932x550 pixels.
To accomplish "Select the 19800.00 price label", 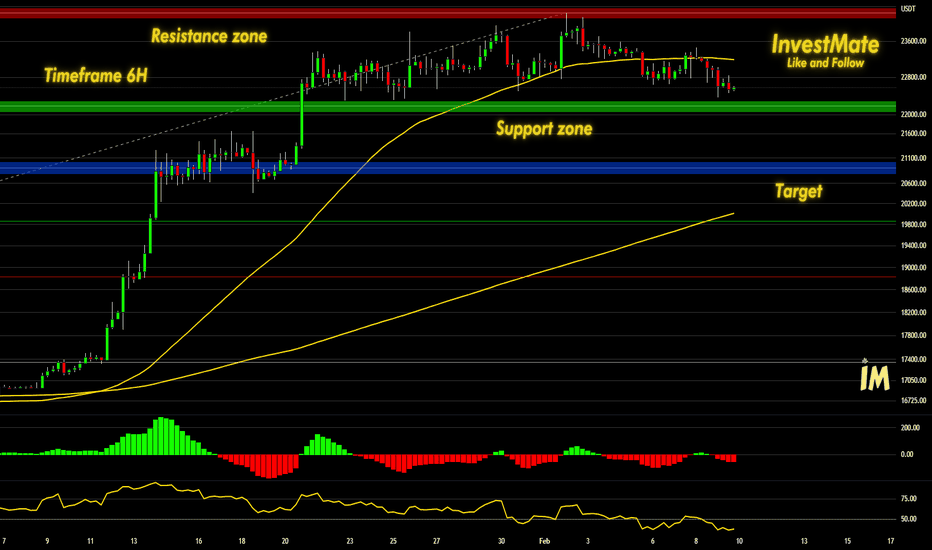I will 914,225.
